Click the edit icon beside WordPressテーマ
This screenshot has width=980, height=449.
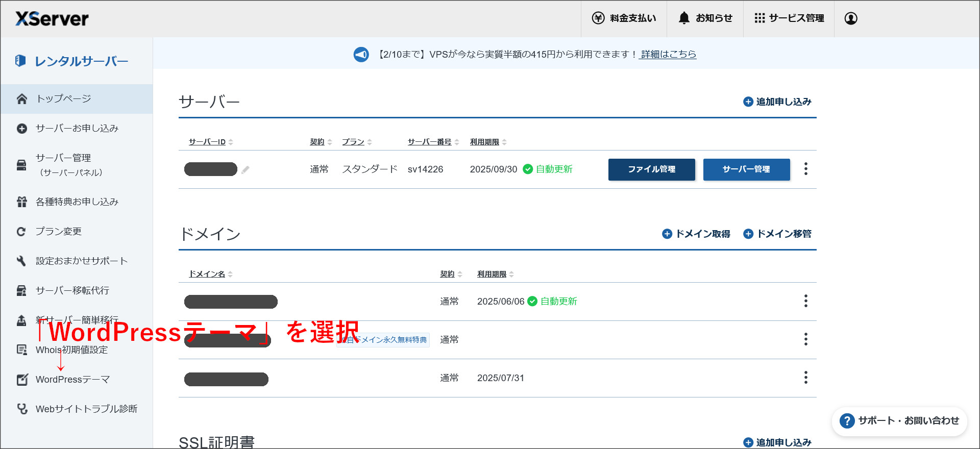(x=21, y=380)
